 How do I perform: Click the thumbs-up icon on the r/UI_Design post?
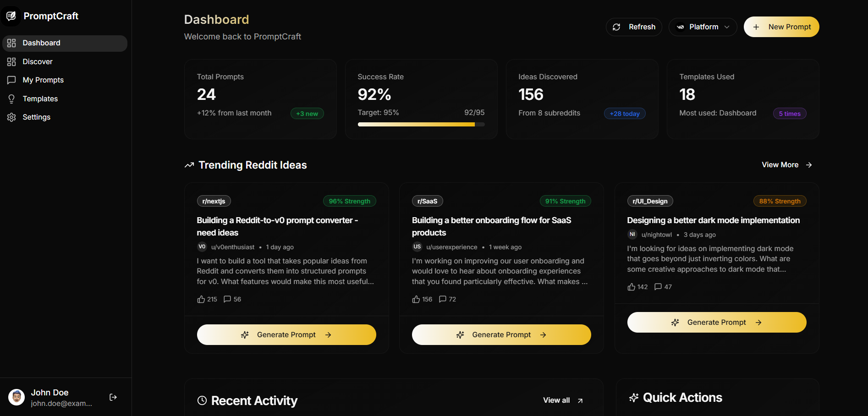tap(632, 287)
